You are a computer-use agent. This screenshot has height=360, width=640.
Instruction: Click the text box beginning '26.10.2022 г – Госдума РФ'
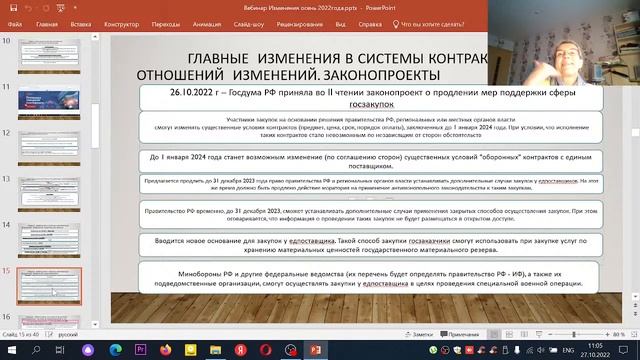tap(371, 98)
